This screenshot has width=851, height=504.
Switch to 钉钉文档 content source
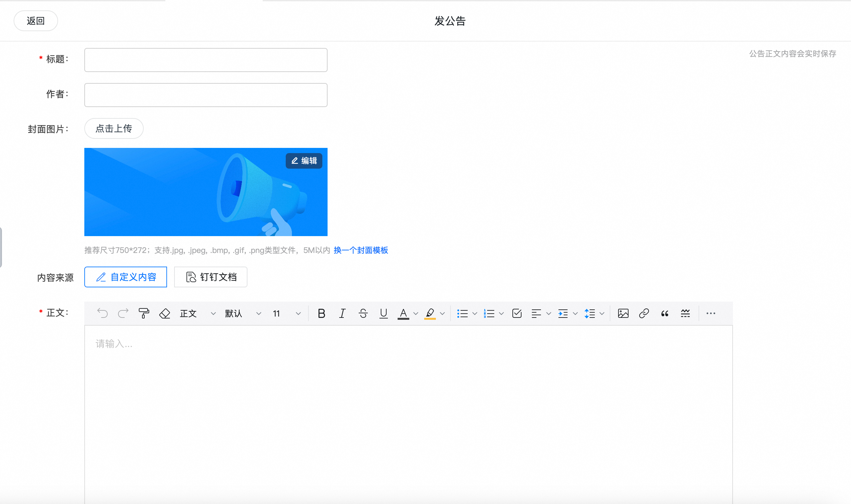tap(210, 277)
